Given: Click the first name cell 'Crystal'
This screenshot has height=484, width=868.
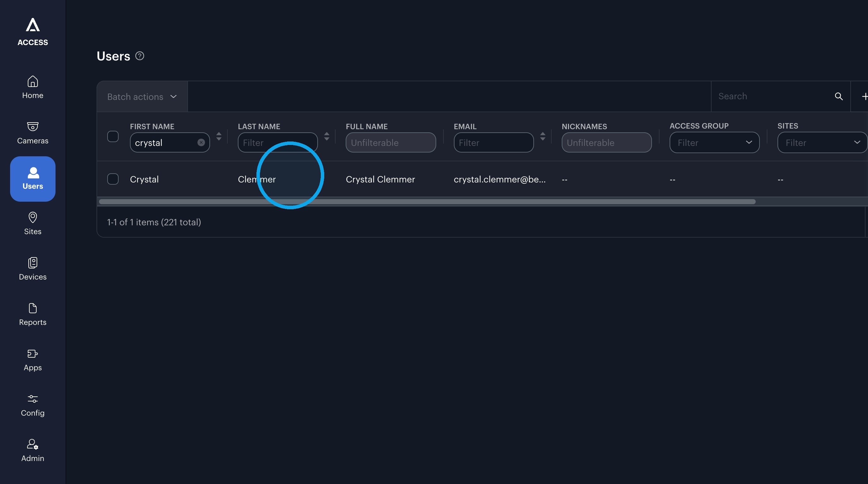Looking at the screenshot, I should pyautogui.click(x=144, y=179).
